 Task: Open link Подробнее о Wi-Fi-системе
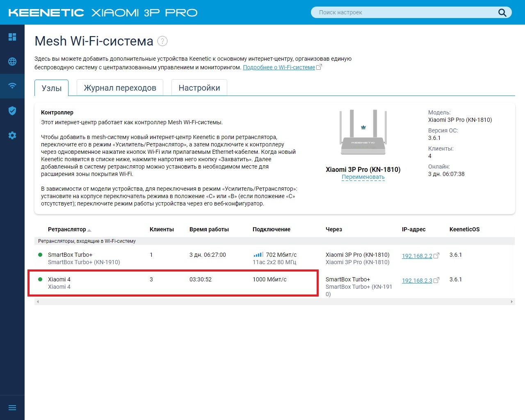tap(279, 67)
